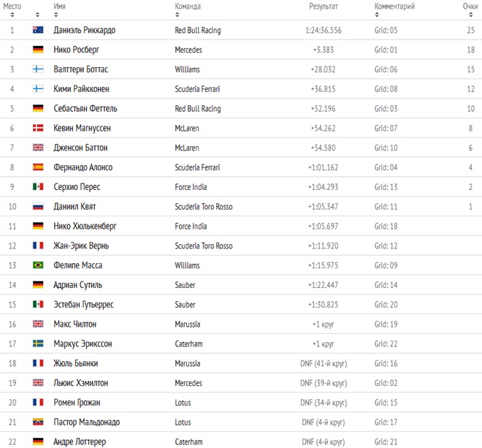Image resolution: width=482 pixels, height=448 pixels.
Task: Select Scuderia Toro Rosso for Жан-Эрик Вернь
Action: pos(204,246)
